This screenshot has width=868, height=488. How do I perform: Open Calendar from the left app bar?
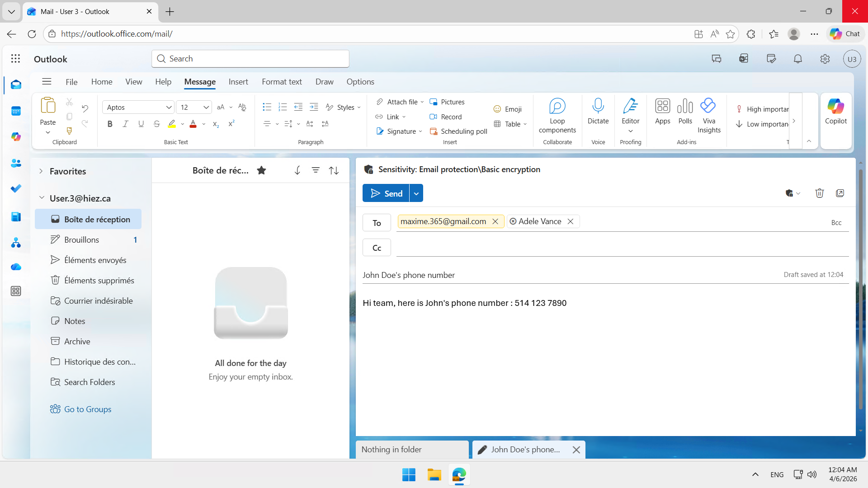[16, 111]
